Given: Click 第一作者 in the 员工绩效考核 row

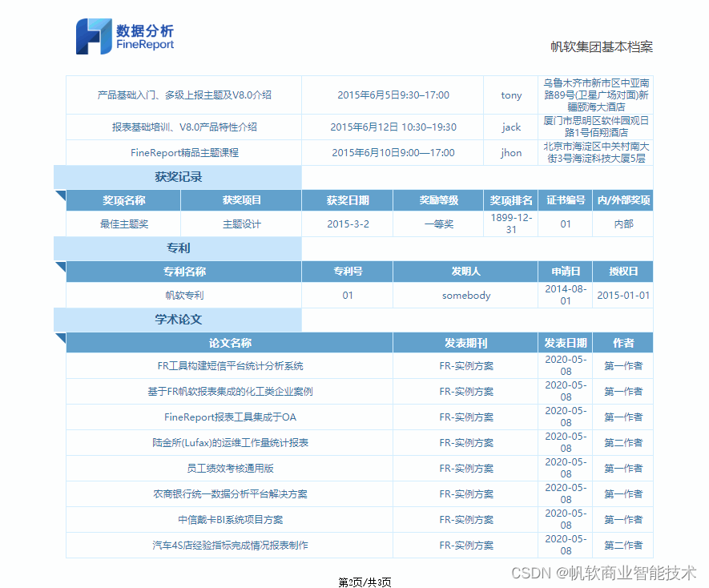Looking at the screenshot, I should (x=623, y=468).
